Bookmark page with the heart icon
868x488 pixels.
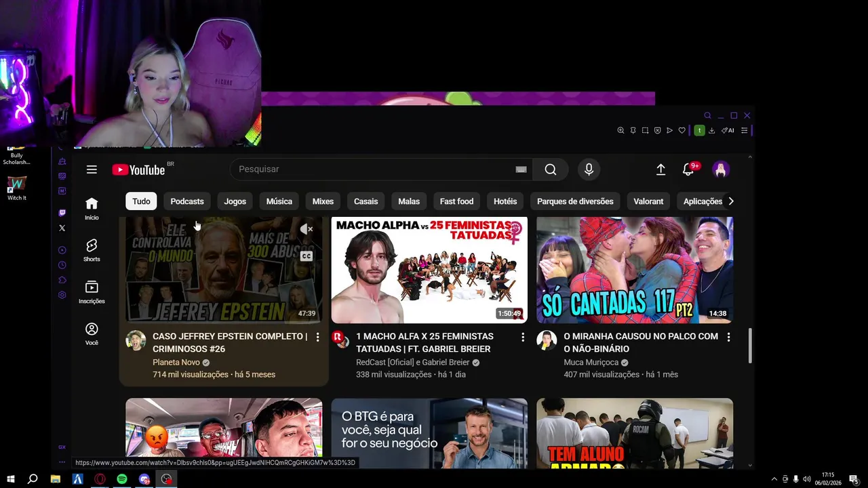coord(682,130)
